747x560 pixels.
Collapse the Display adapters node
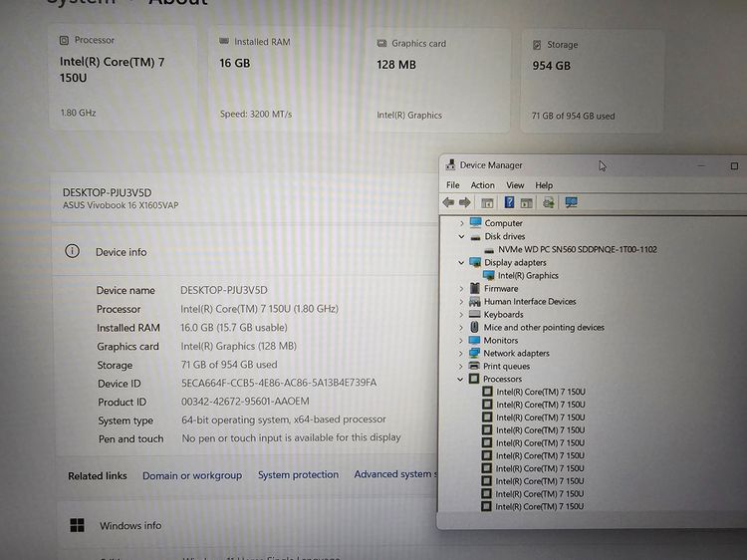coord(461,262)
